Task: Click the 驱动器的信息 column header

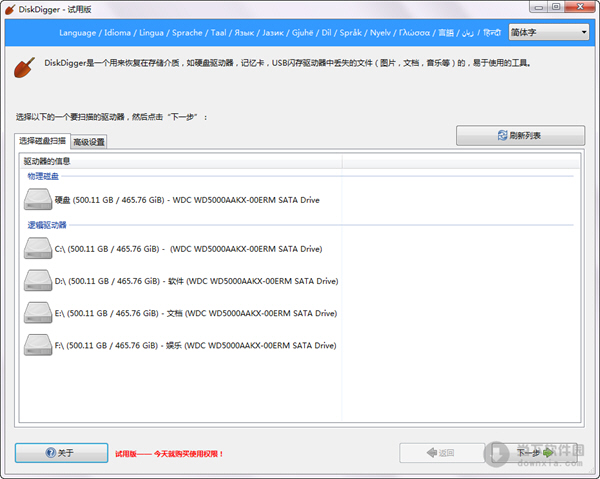Action: click(x=181, y=161)
